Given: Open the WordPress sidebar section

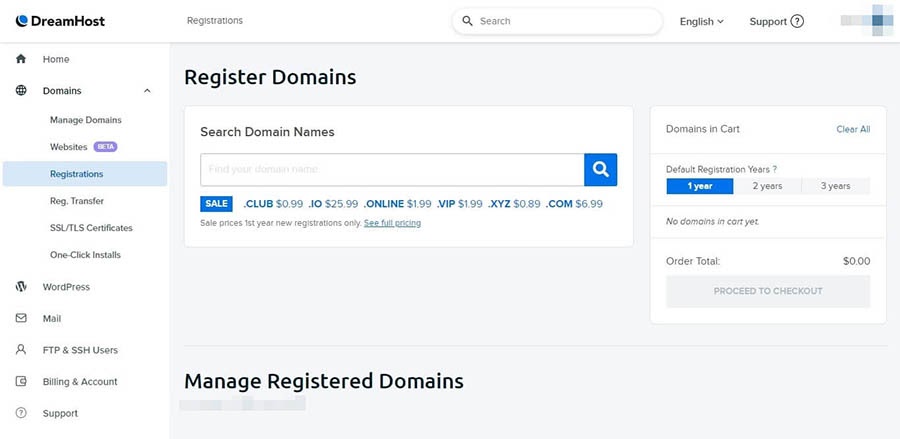Looking at the screenshot, I should (x=66, y=286).
